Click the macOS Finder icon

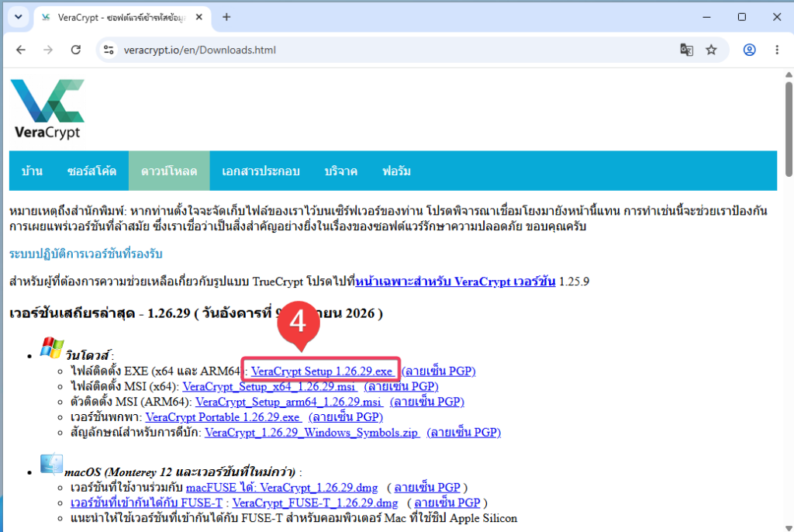pos(52,465)
